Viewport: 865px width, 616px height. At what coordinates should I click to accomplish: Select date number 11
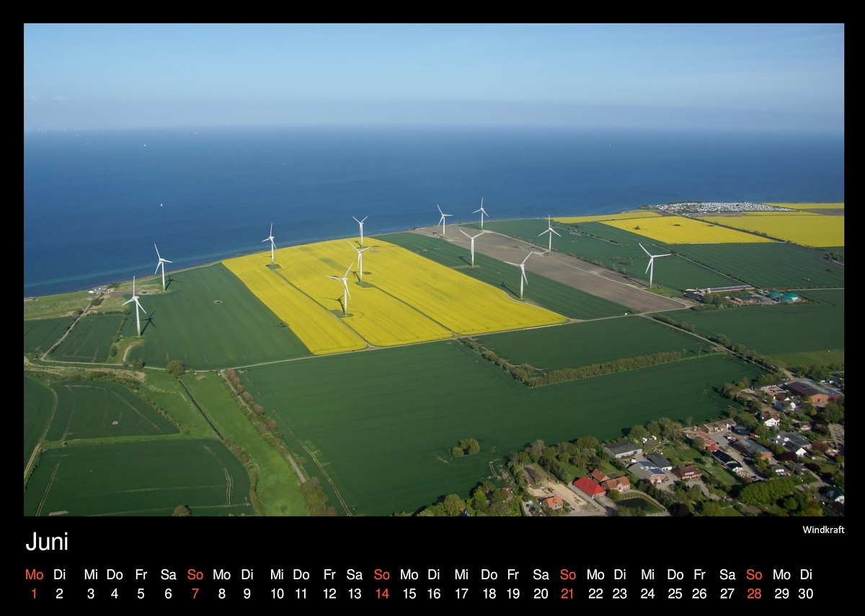click(301, 594)
